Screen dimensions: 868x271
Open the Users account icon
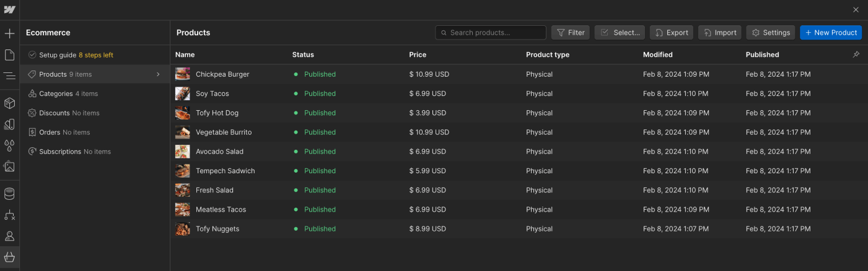pos(9,236)
